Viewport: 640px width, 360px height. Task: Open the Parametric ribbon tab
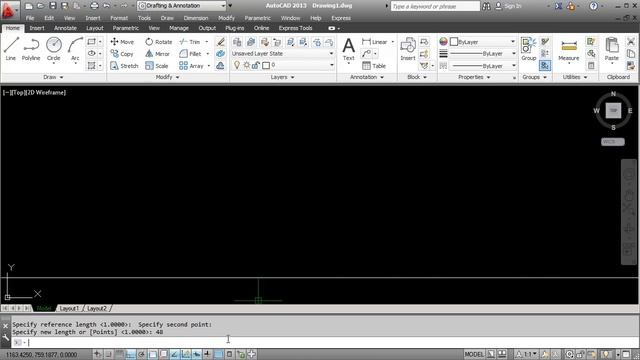click(125, 28)
